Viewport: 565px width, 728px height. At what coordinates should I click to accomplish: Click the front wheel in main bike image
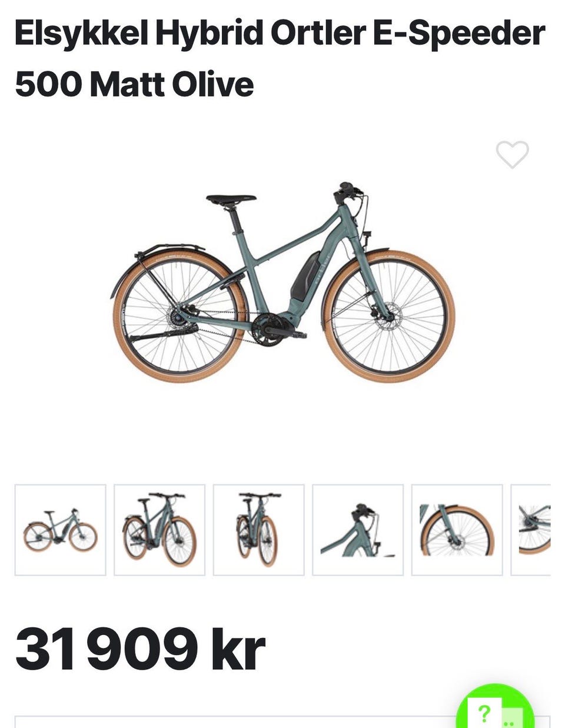click(x=388, y=316)
